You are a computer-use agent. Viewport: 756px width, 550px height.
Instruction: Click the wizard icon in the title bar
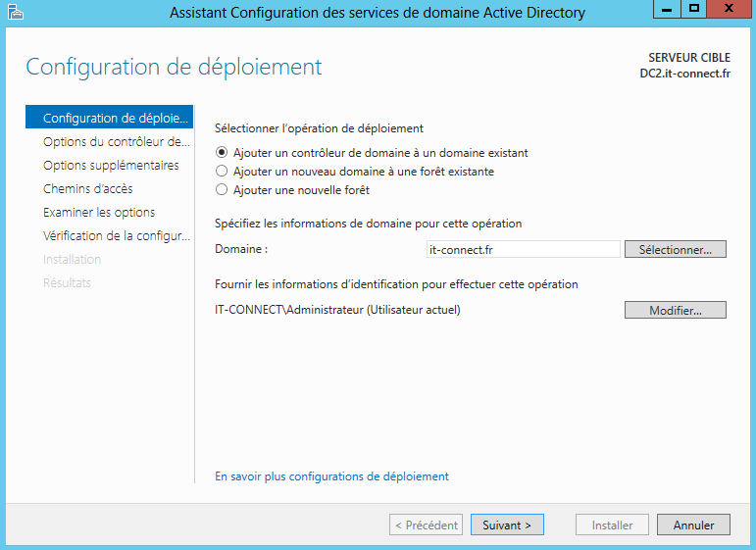(x=13, y=12)
